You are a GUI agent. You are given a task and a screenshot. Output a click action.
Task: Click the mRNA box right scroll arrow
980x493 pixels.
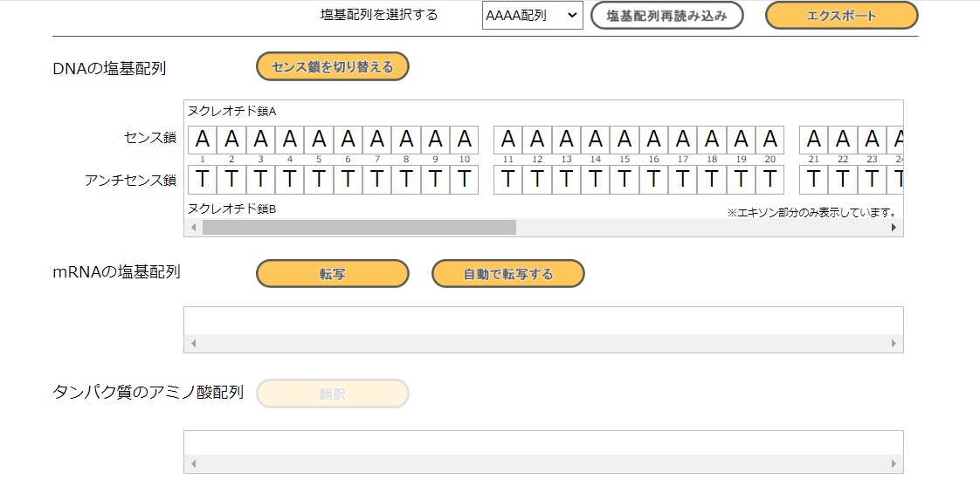(894, 343)
